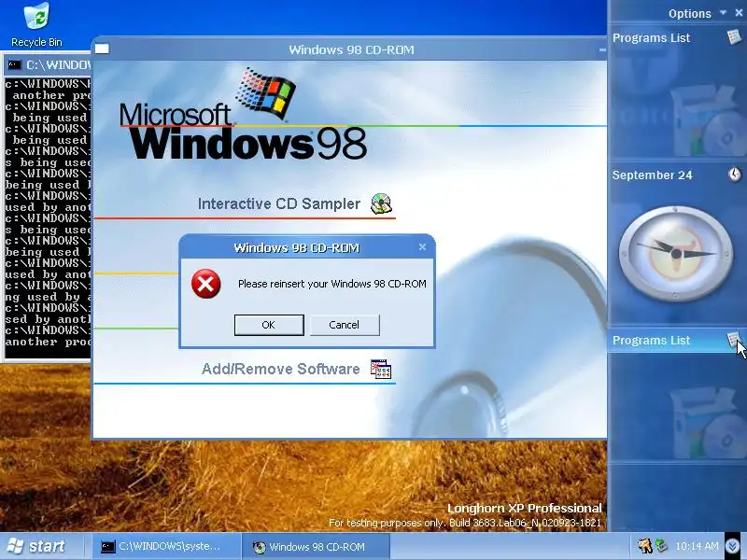Click the Interactive CD Sampler disc icon

[381, 203]
